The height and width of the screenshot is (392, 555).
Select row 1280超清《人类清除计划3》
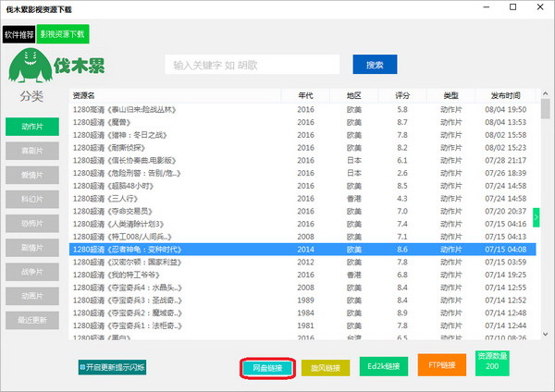click(x=302, y=224)
